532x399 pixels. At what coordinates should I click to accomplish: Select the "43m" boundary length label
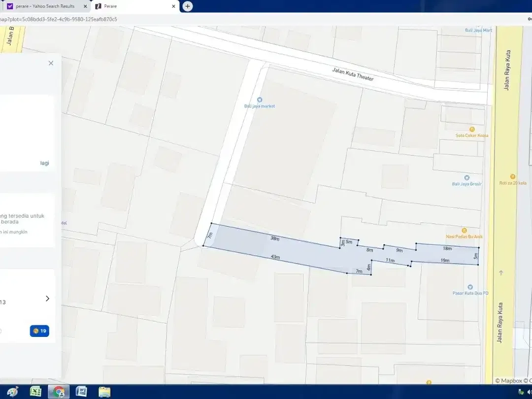coord(275,257)
